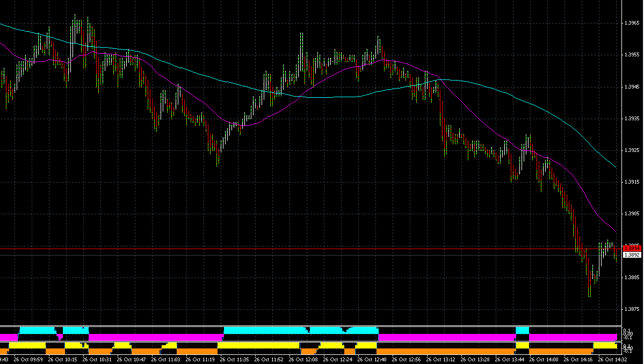Click the 1.3875 price axis label
The image size is (644, 364).
[632, 309]
